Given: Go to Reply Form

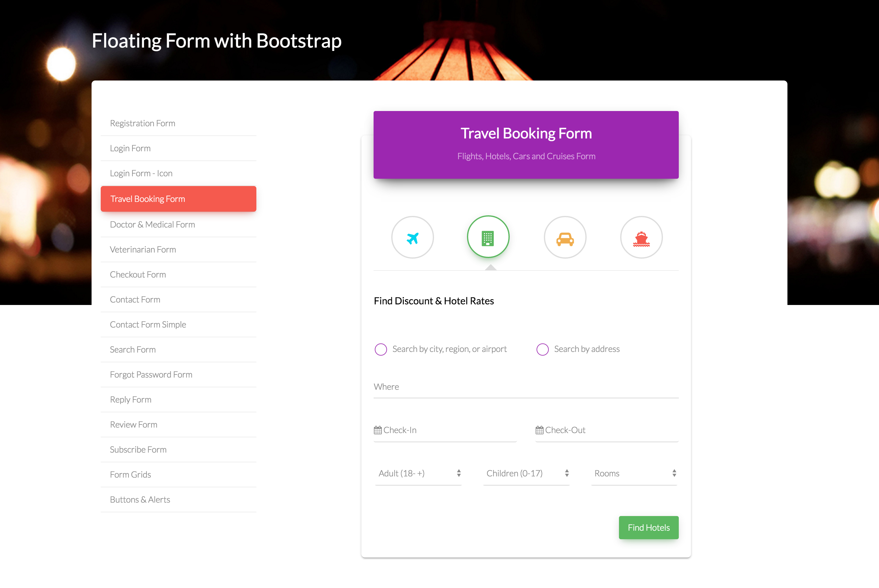Looking at the screenshot, I should tap(179, 400).
